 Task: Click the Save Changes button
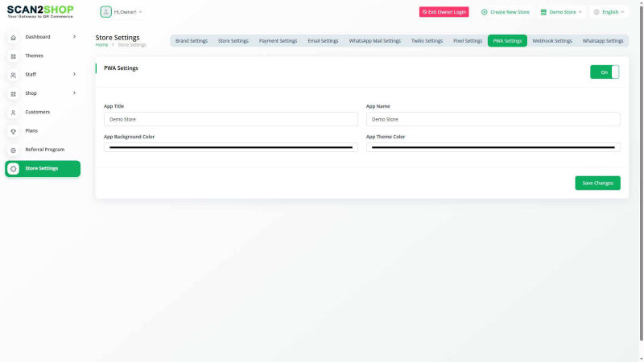pyautogui.click(x=597, y=183)
